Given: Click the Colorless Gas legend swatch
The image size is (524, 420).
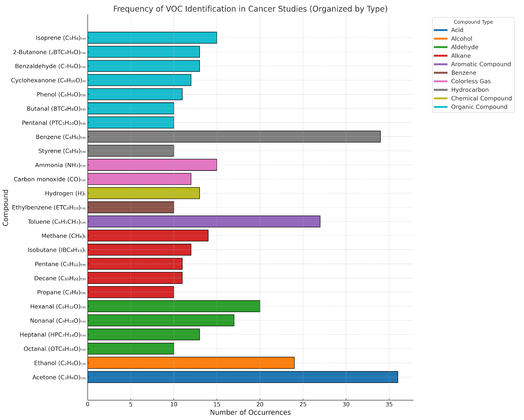Looking at the screenshot, I should [x=440, y=81].
